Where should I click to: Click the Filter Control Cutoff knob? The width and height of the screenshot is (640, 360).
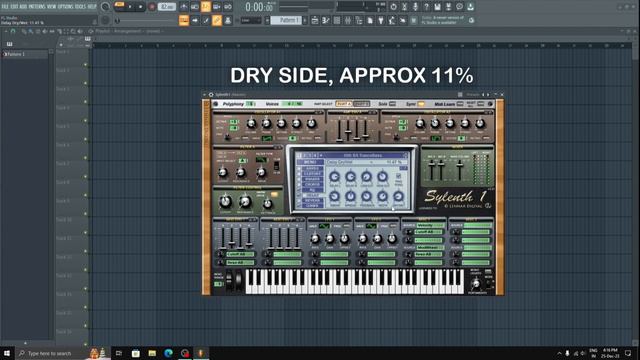point(225,201)
